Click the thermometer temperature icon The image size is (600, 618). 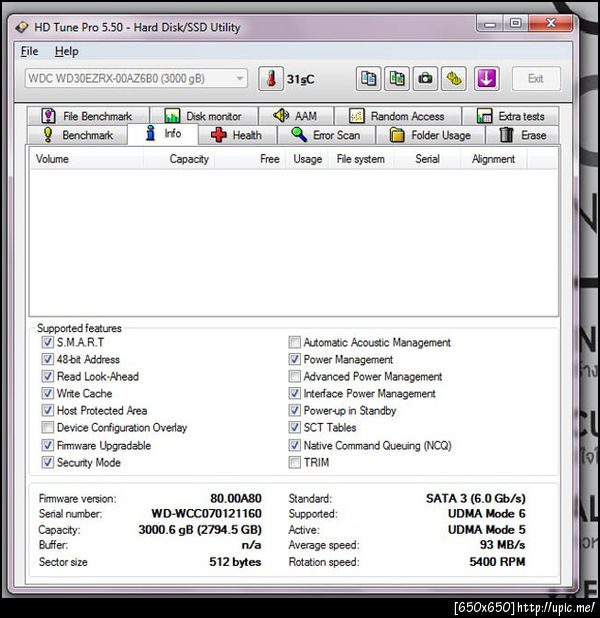(x=270, y=79)
